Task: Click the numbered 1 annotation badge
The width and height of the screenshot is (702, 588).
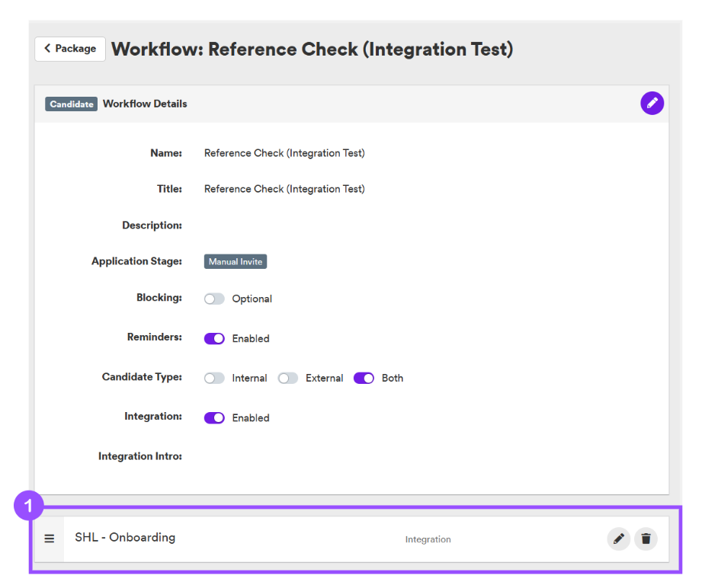Action: (x=29, y=506)
